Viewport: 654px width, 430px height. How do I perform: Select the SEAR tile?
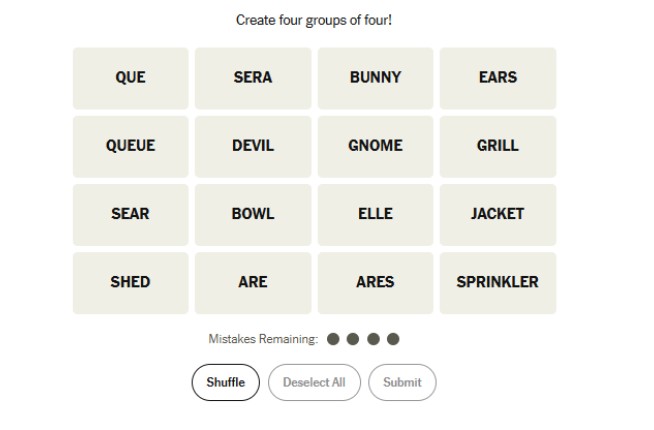click(x=130, y=214)
